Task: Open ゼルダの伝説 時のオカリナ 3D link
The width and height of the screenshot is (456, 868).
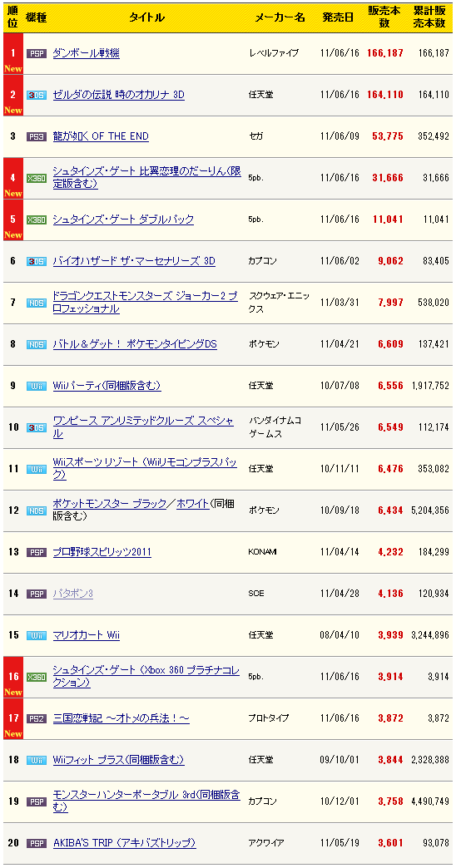Action: click(x=118, y=95)
